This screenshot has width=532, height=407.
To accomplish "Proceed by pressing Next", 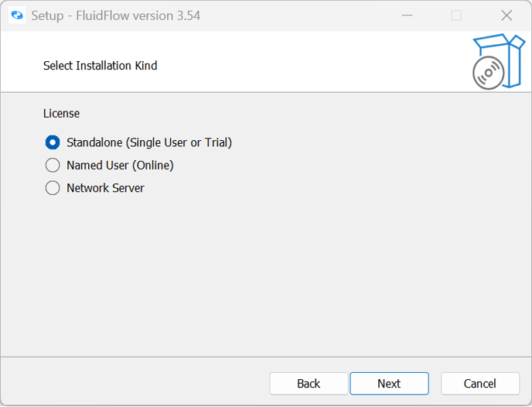I will click(389, 384).
